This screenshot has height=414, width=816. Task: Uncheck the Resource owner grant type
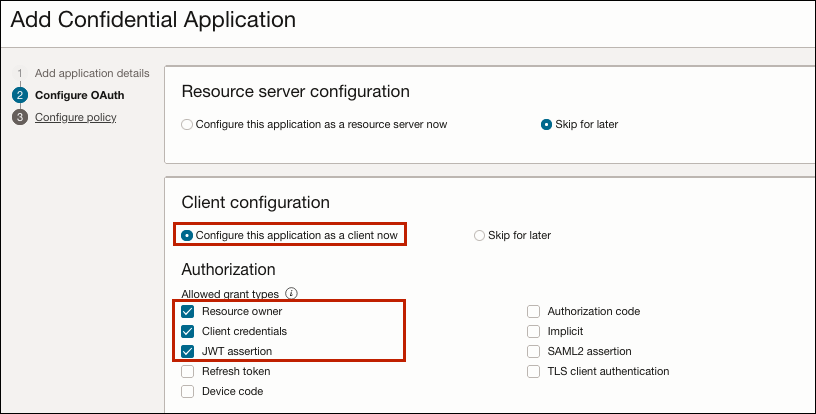187,312
